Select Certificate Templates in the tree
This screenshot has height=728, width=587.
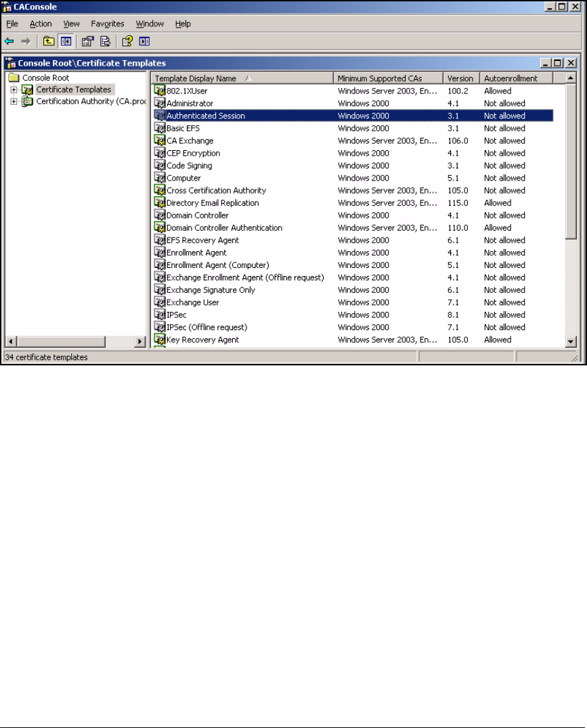point(74,89)
